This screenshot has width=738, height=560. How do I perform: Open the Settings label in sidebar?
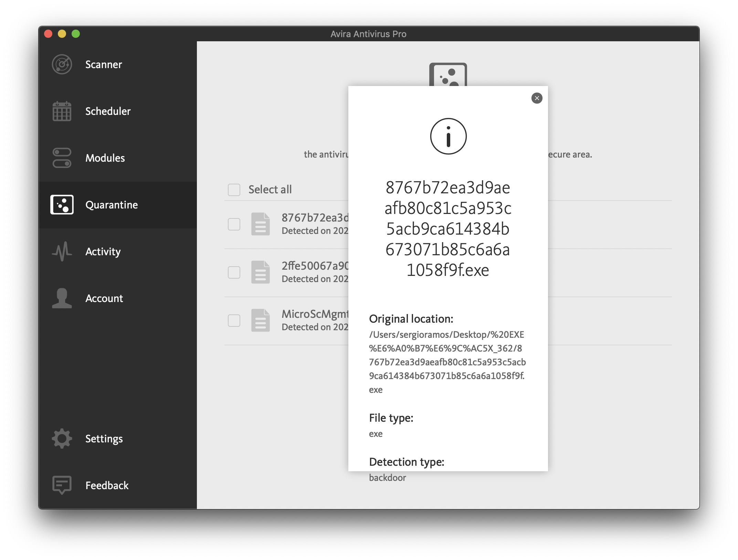tap(104, 439)
